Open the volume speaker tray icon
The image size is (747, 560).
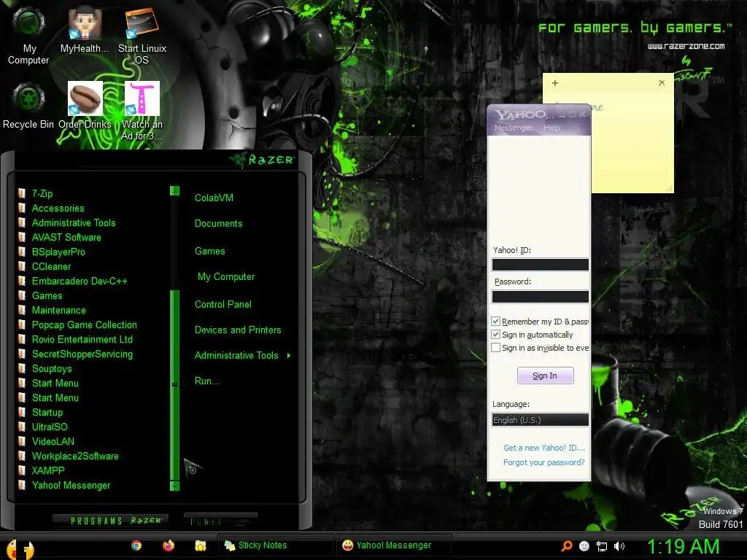point(619,546)
